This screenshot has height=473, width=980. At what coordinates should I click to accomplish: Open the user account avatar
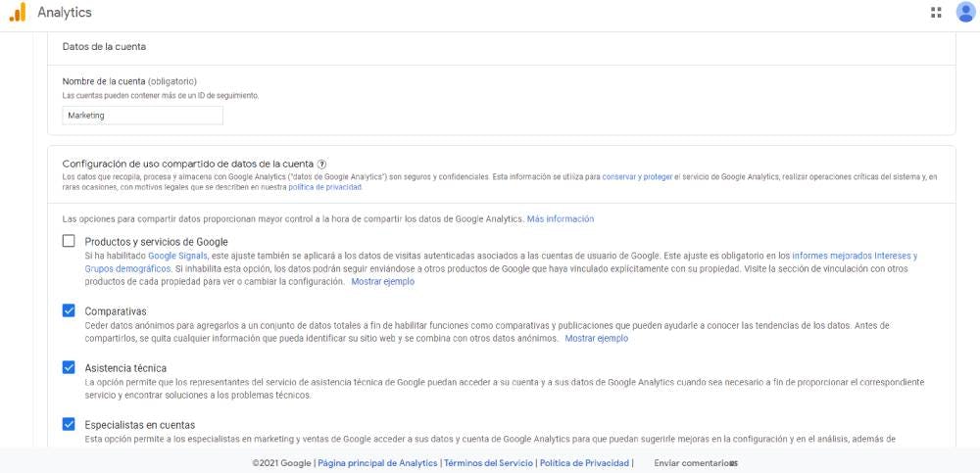[x=965, y=12]
